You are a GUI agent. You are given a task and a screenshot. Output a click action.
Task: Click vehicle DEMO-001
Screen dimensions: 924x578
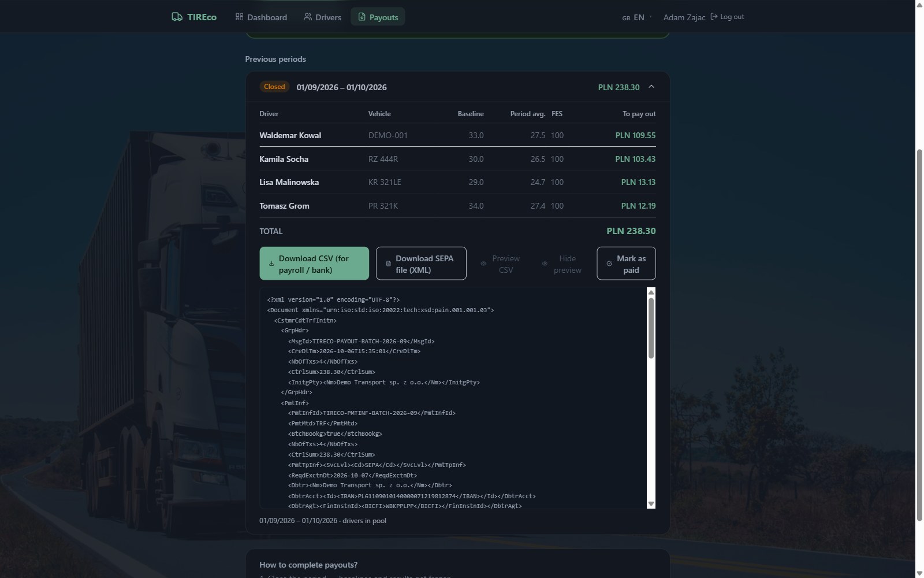click(388, 135)
